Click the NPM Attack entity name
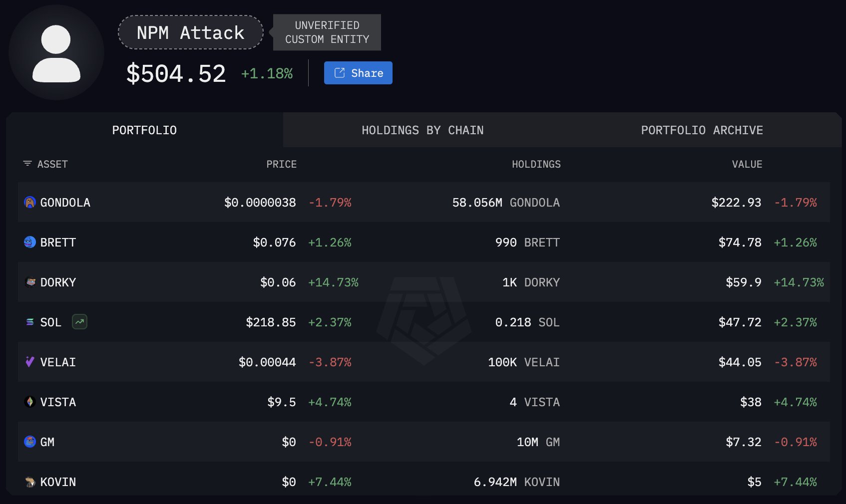 pyautogui.click(x=190, y=33)
